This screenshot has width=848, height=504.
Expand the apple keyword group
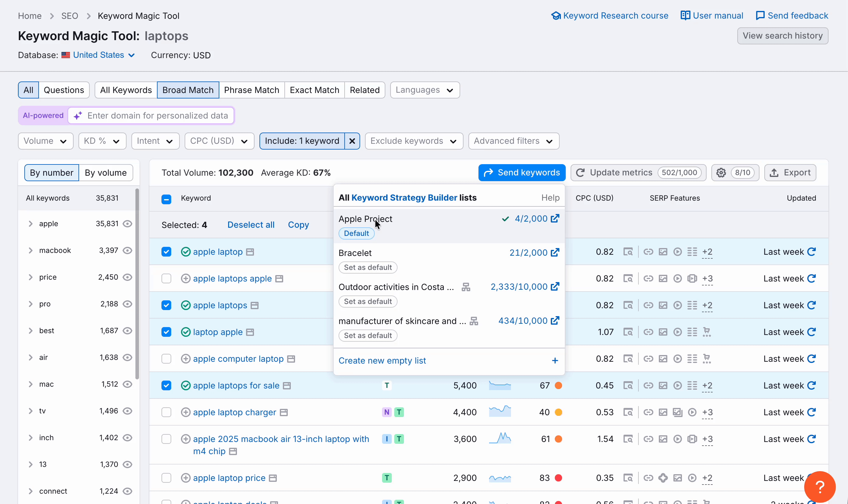pos(30,223)
